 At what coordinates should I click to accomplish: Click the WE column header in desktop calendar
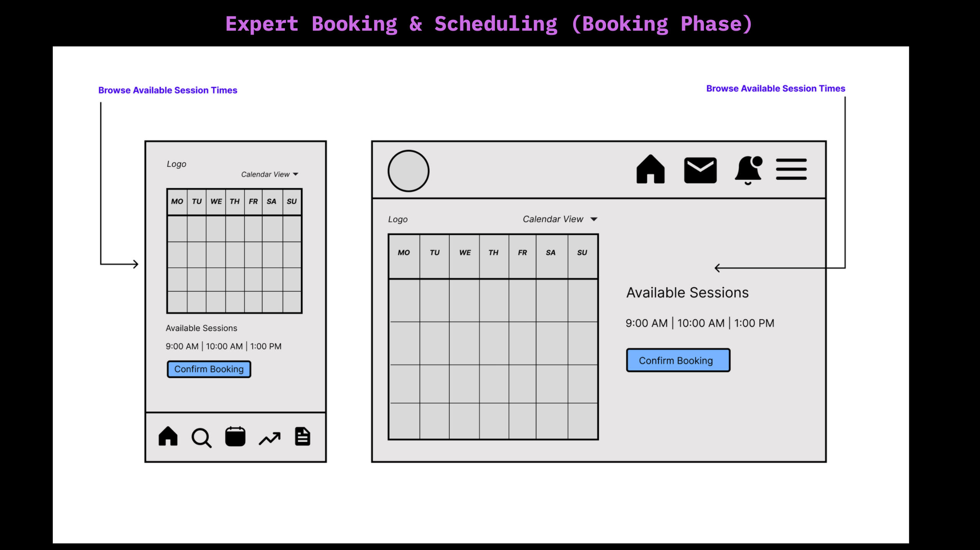tap(465, 252)
